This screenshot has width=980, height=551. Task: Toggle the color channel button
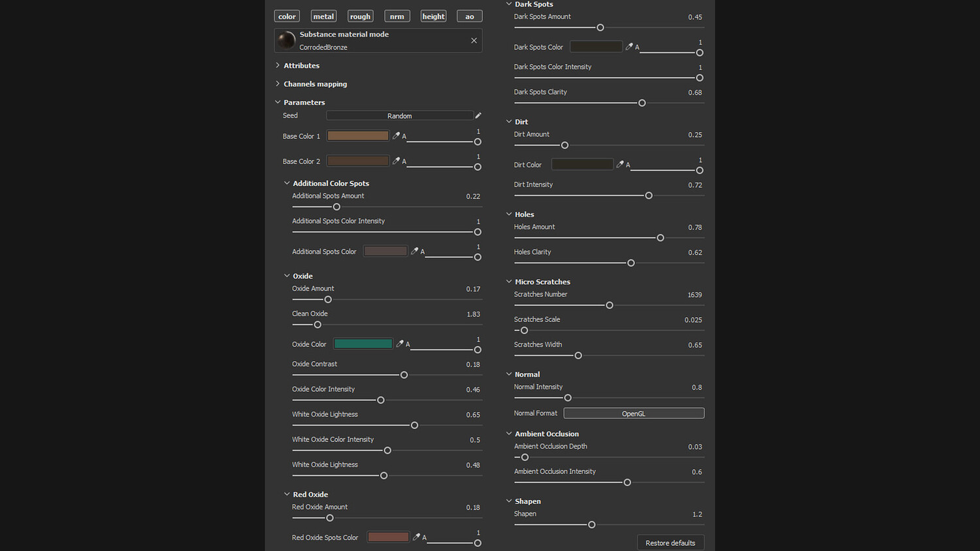click(287, 16)
